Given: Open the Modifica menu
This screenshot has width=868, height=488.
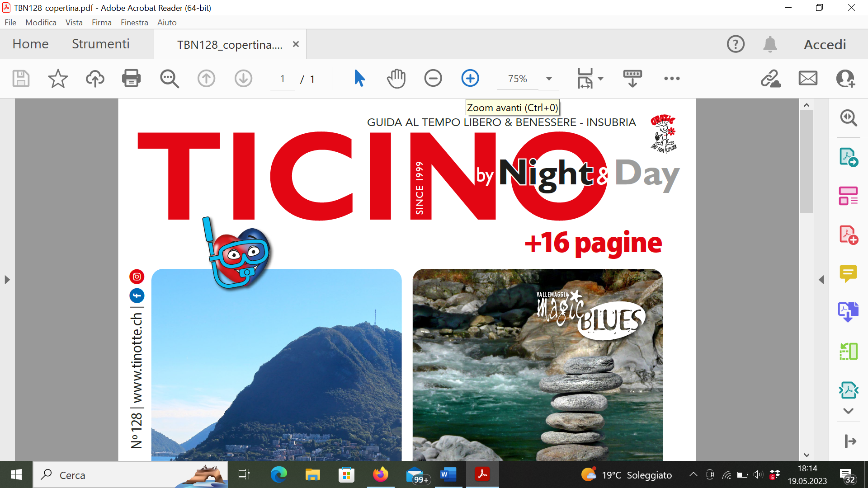Looking at the screenshot, I should point(41,23).
